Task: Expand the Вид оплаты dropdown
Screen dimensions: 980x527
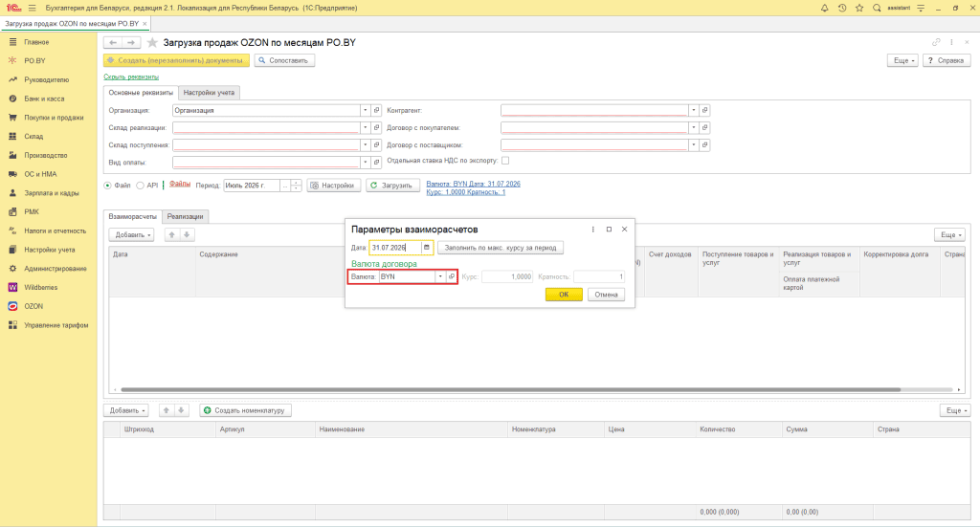Action: click(x=365, y=163)
